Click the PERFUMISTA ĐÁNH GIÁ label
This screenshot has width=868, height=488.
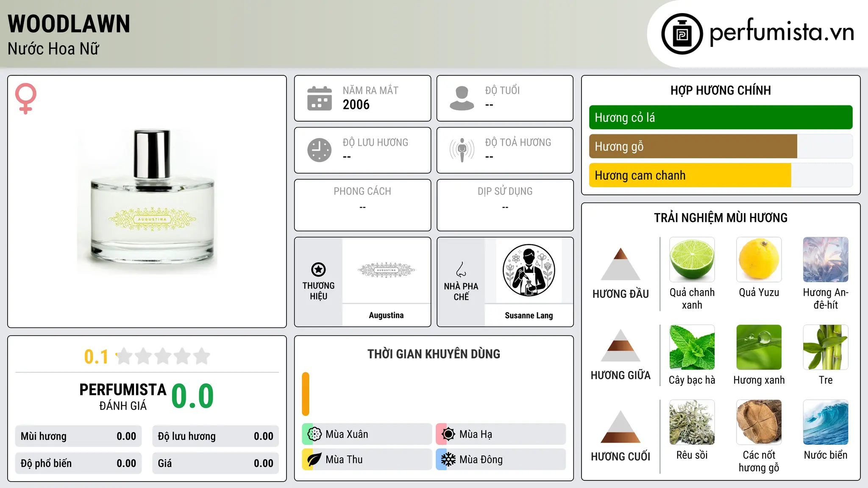pos(123,396)
